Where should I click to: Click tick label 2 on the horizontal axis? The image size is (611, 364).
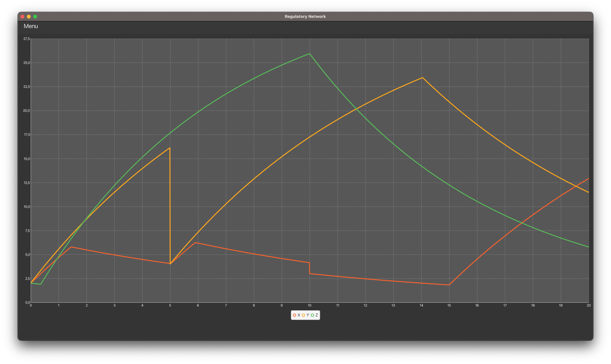click(x=87, y=306)
